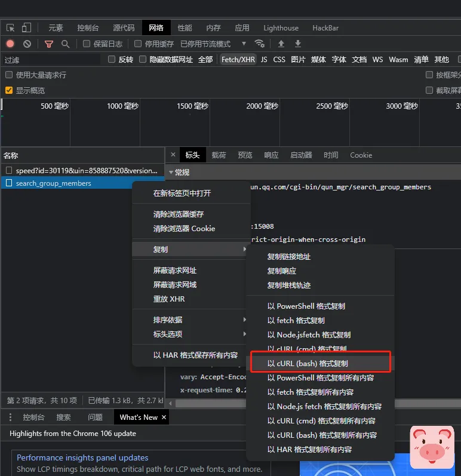
Task: Enable the 停用缓存 checkbox
Action: coord(138,44)
